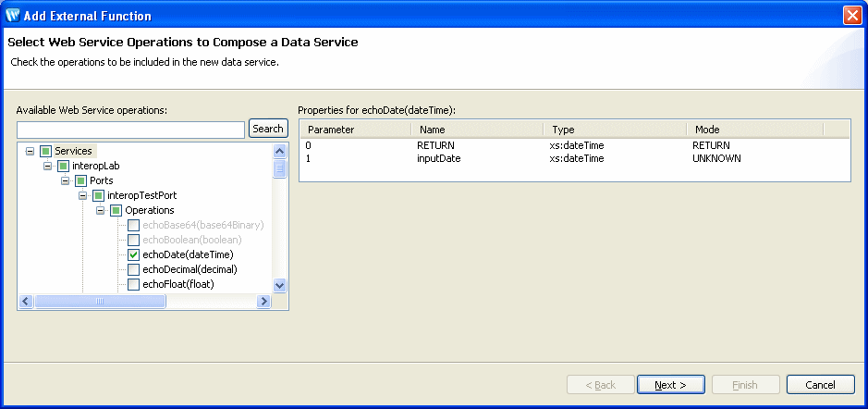Select parameter 0 cell
Image resolution: width=868 pixels, height=409 pixels.
point(307,145)
